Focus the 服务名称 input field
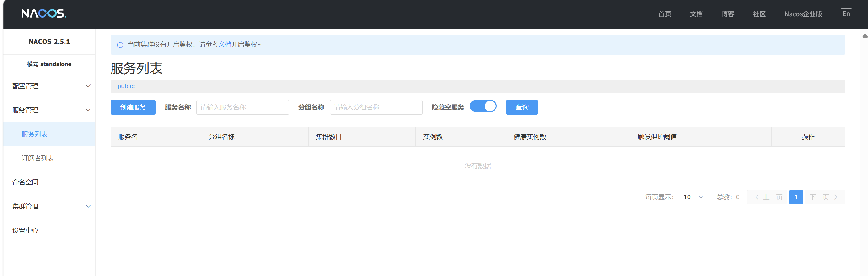The image size is (868, 276). click(242, 107)
